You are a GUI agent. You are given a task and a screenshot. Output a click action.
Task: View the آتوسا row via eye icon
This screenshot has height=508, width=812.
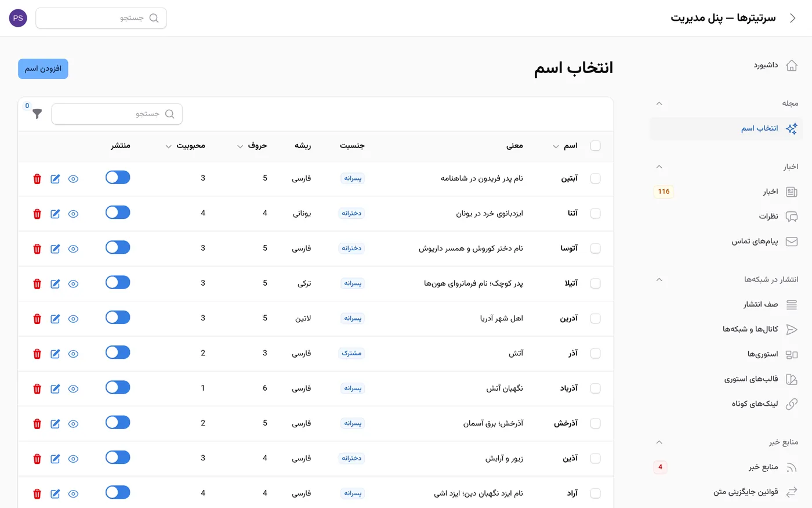click(73, 248)
